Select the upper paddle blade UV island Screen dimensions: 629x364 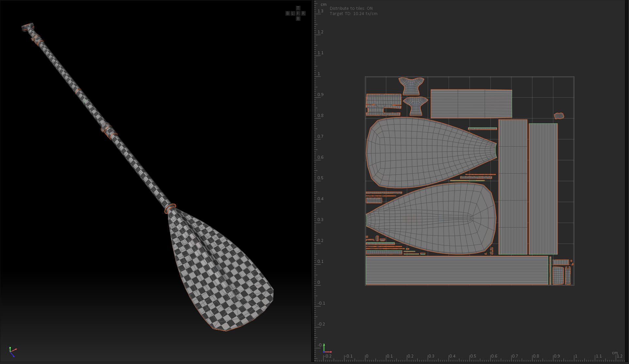[431, 152]
